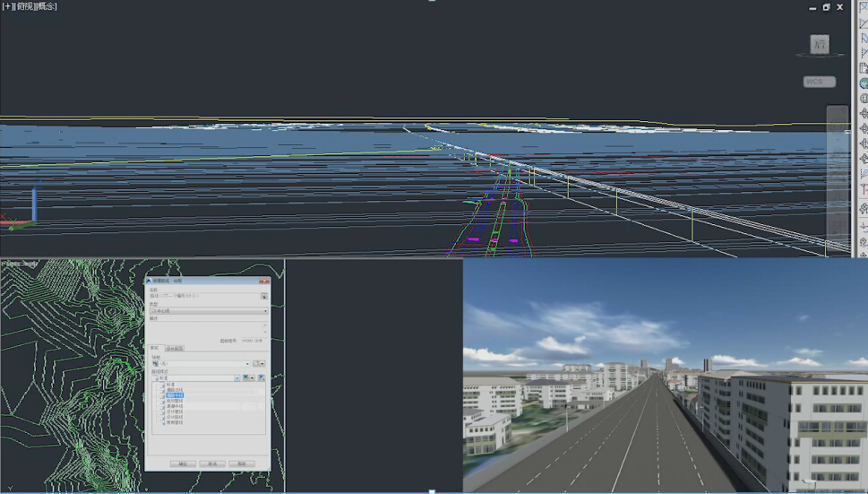Open the WCS coordinate system dropdown
This screenshot has height=494, width=868.
coord(819,82)
